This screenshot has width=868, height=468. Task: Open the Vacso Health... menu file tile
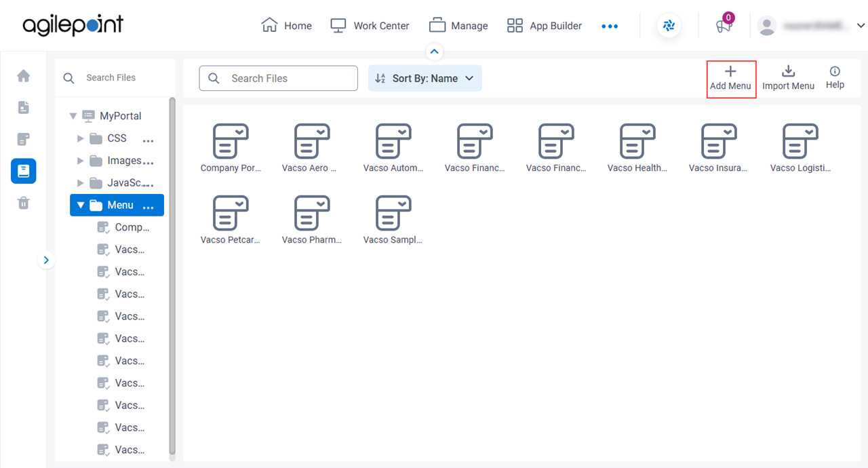[x=637, y=149]
